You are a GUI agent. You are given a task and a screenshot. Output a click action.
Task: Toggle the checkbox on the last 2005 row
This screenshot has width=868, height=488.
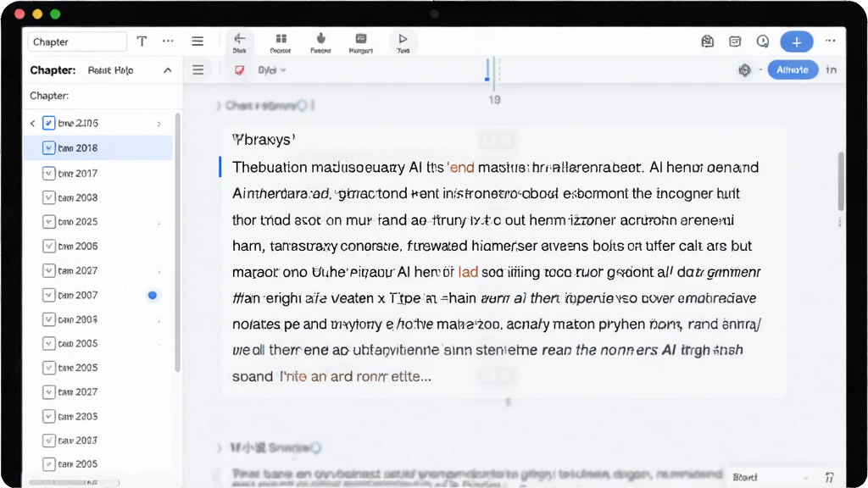(48, 464)
